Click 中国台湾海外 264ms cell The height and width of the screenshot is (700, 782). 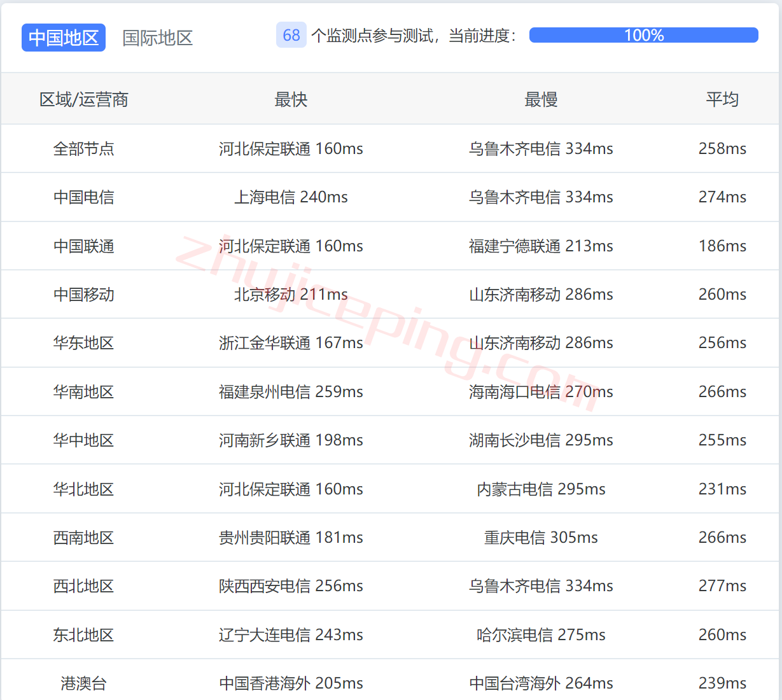point(541,683)
